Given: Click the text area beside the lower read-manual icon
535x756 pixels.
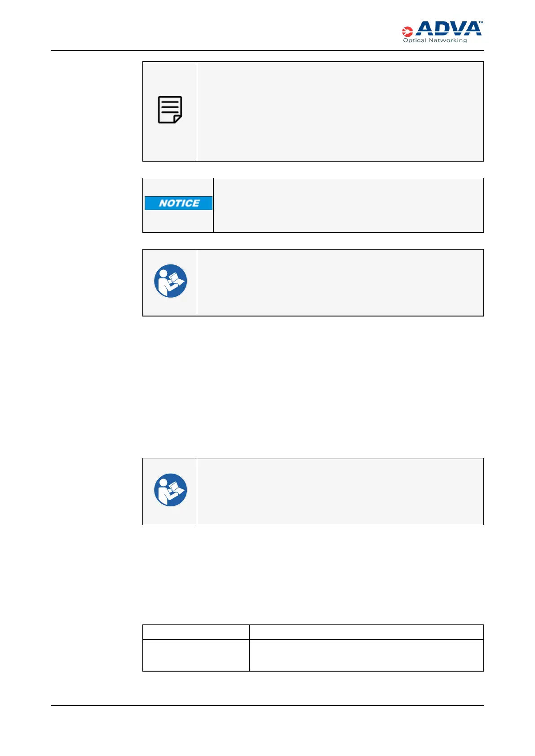Looking at the screenshot, I should click(x=340, y=492).
